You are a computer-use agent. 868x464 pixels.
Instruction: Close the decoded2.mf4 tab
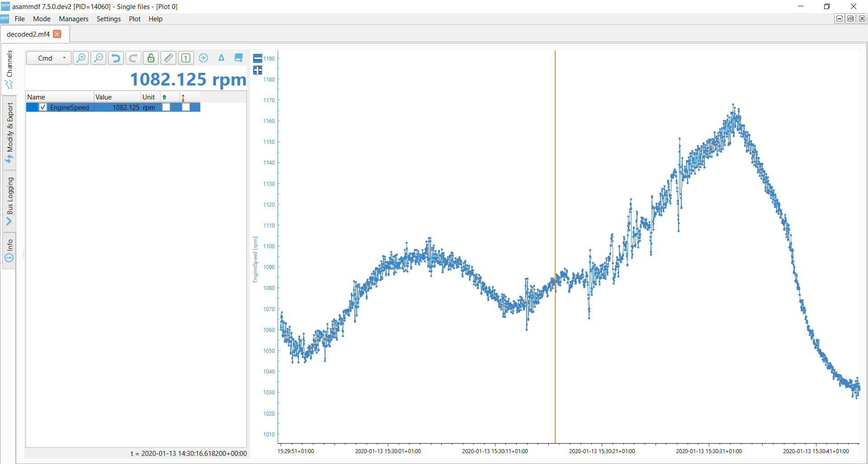[57, 34]
